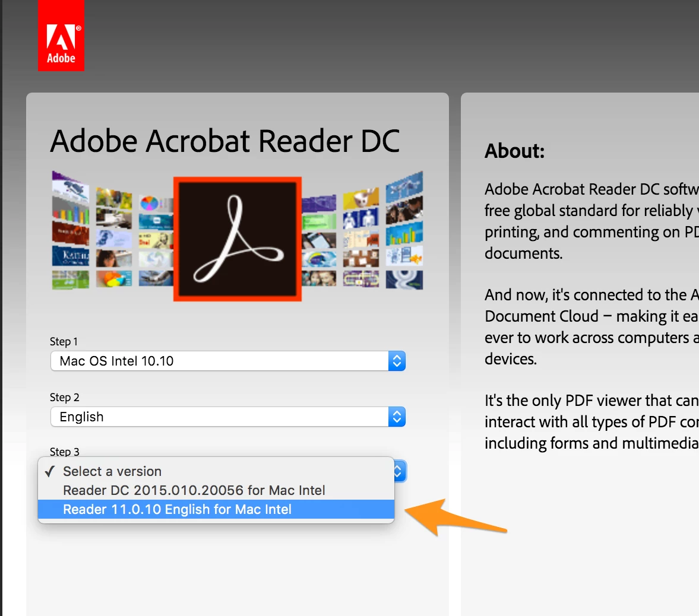Click the "Step 2" label

point(65,397)
